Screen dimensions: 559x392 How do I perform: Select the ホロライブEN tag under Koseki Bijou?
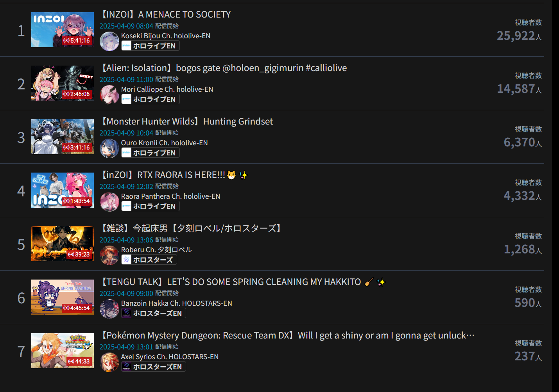coord(150,46)
